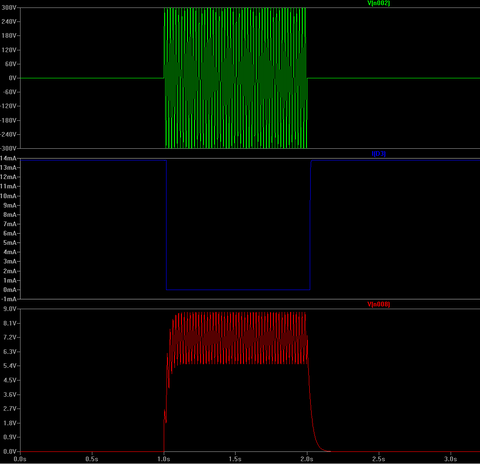This screenshot has width=480, height=464.
Task: Select the red V(n008) trace label
Action: 378,304
